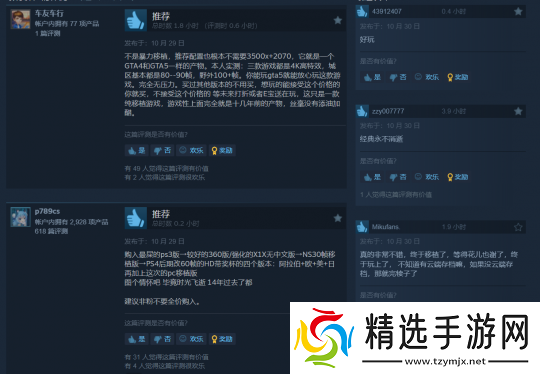Vote 否 on 43912407's 好玩 review
The image size is (540, 374).
coord(398,77)
